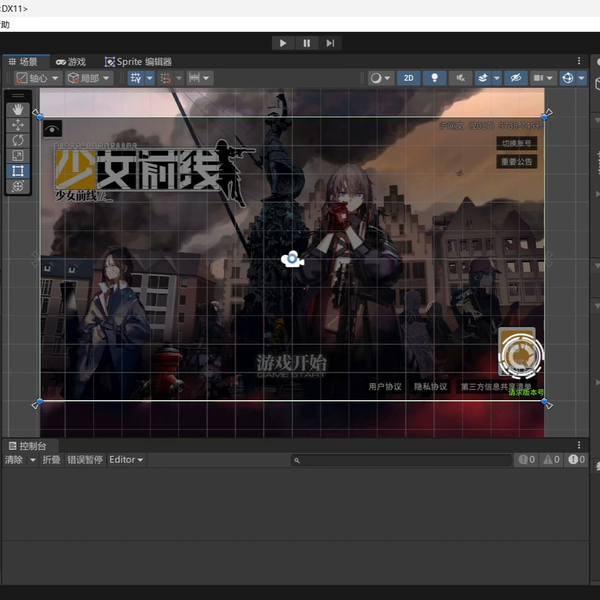Expand the draw mode dropdown arrow
Screen dimensions: 600x600
point(388,78)
